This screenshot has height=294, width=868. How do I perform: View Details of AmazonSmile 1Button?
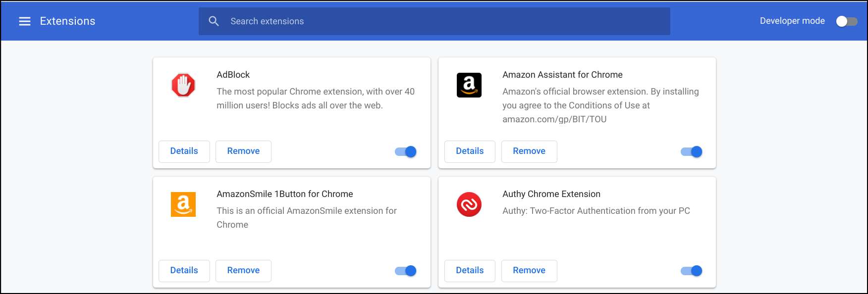(x=184, y=271)
